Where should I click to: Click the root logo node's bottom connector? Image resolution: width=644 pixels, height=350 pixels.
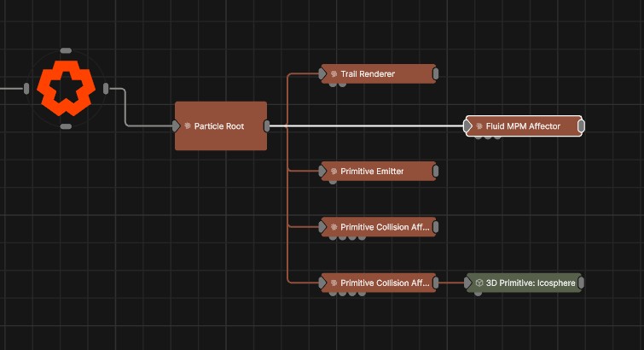click(66, 126)
